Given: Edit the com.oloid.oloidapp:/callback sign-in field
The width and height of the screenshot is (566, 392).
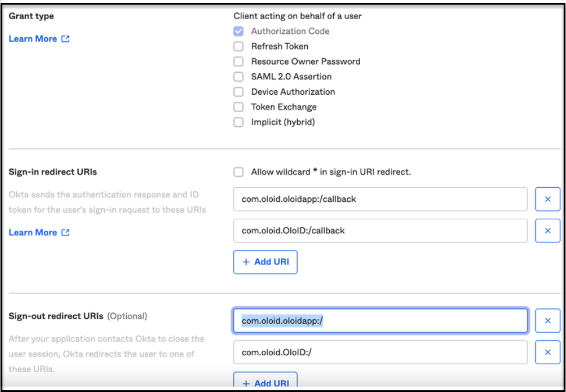Looking at the screenshot, I should pos(380,199).
